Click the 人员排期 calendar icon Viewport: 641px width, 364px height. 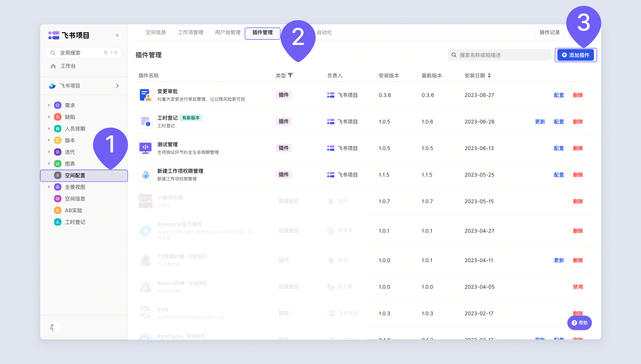click(x=58, y=129)
